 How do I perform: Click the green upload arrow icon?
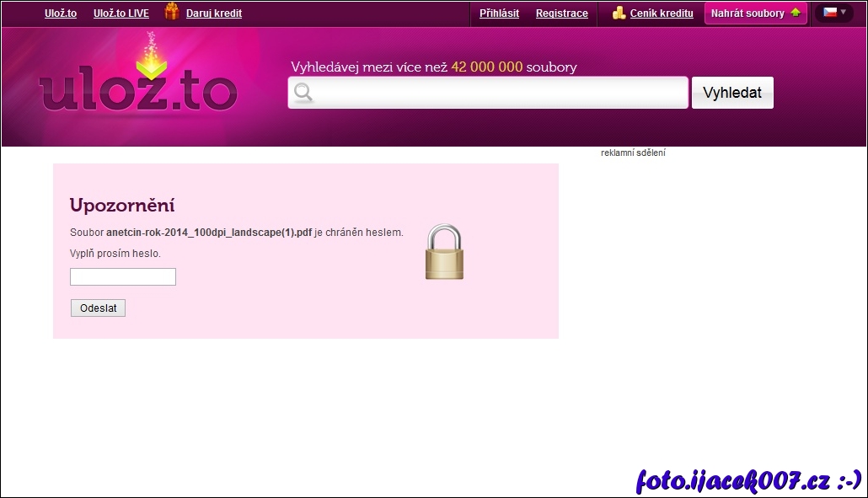(x=795, y=13)
